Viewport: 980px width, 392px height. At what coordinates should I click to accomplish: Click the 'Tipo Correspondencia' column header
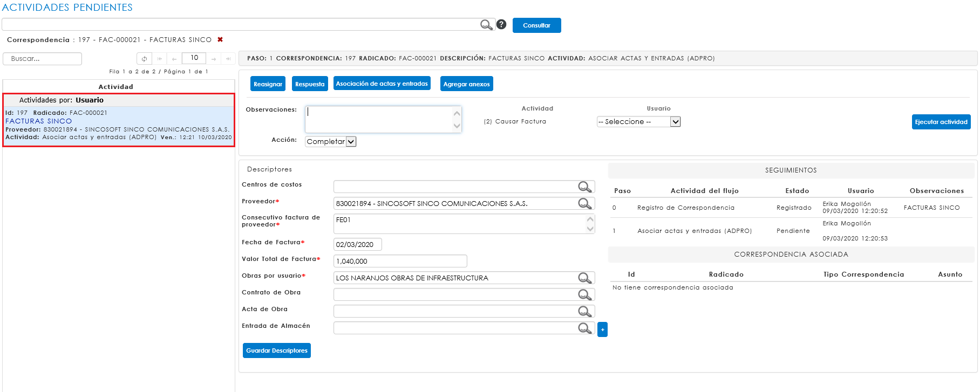pos(863,274)
